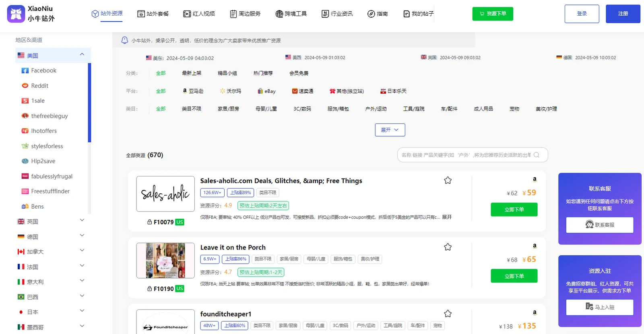Screen dimensions: 644x334
Task: Open the 站外套餐 nav tab
Action: pos(153,14)
